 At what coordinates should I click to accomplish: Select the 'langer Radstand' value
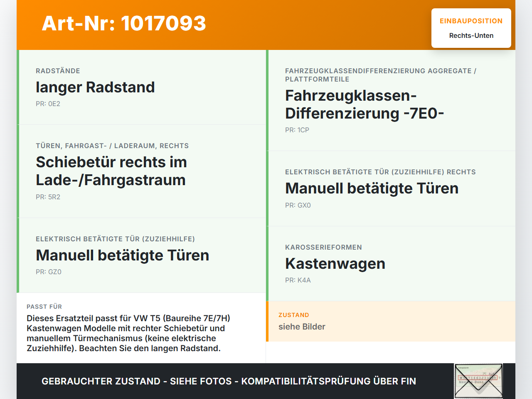95,87
